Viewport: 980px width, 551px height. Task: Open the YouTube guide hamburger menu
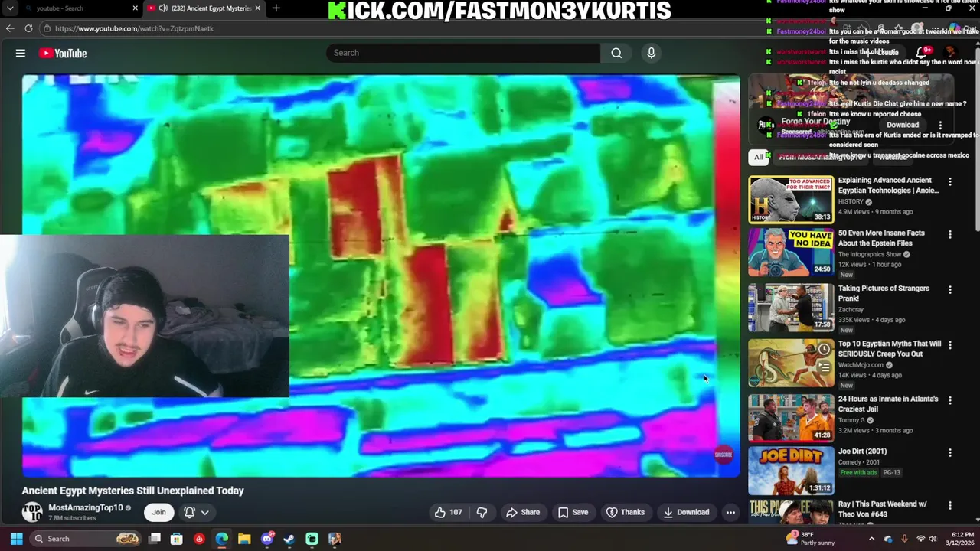pos(21,53)
